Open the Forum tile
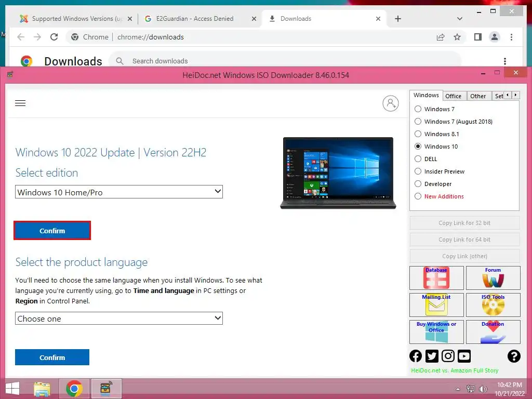 pyautogui.click(x=493, y=278)
